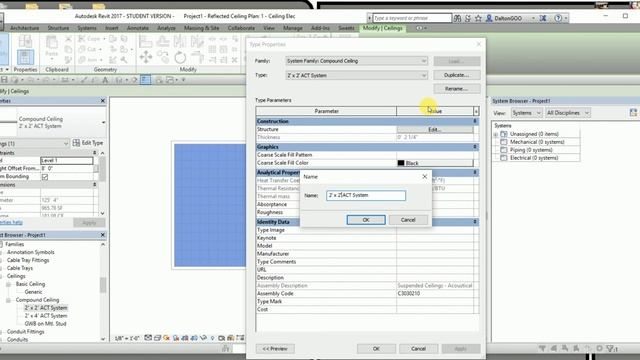
Task: Click the Join geometry tool
Action: tap(89, 60)
